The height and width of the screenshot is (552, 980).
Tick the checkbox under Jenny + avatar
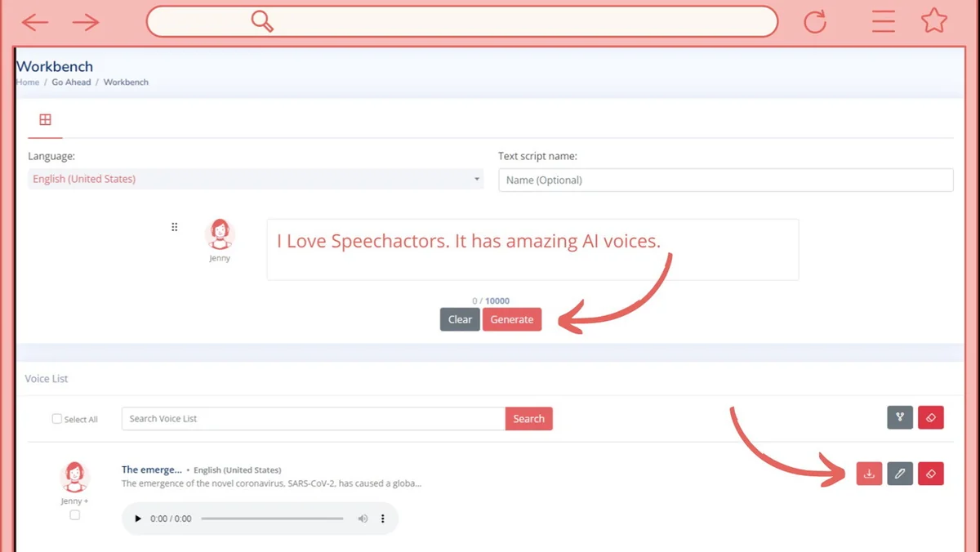click(75, 515)
